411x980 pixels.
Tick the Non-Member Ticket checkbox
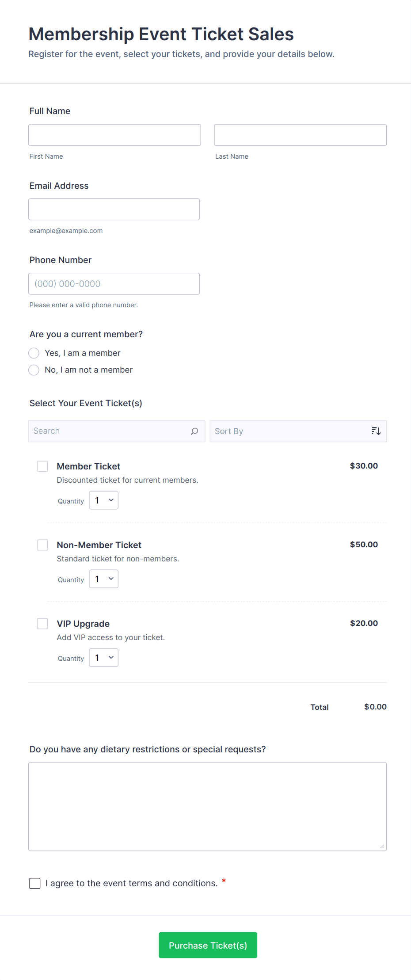point(42,545)
